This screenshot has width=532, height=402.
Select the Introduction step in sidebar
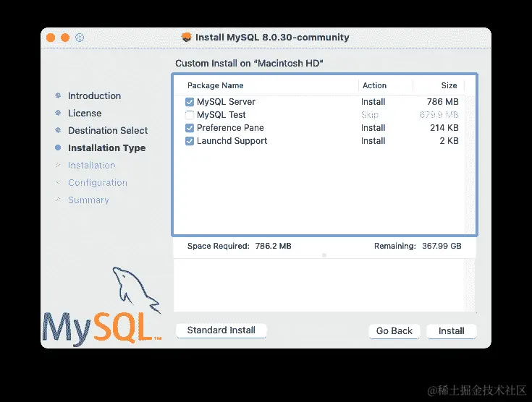[94, 96]
